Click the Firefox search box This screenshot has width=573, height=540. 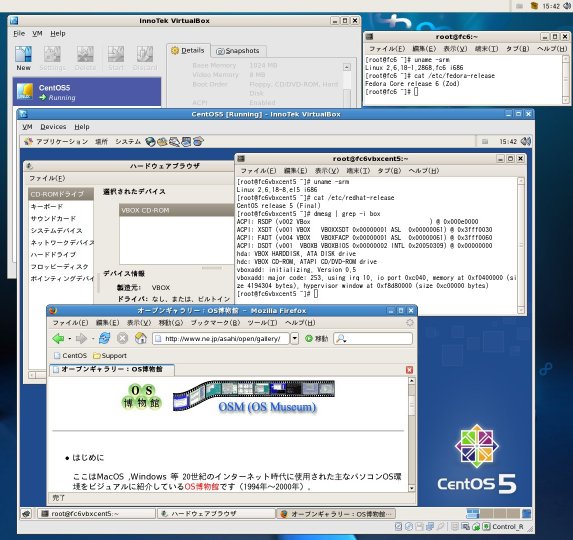tap(373, 339)
